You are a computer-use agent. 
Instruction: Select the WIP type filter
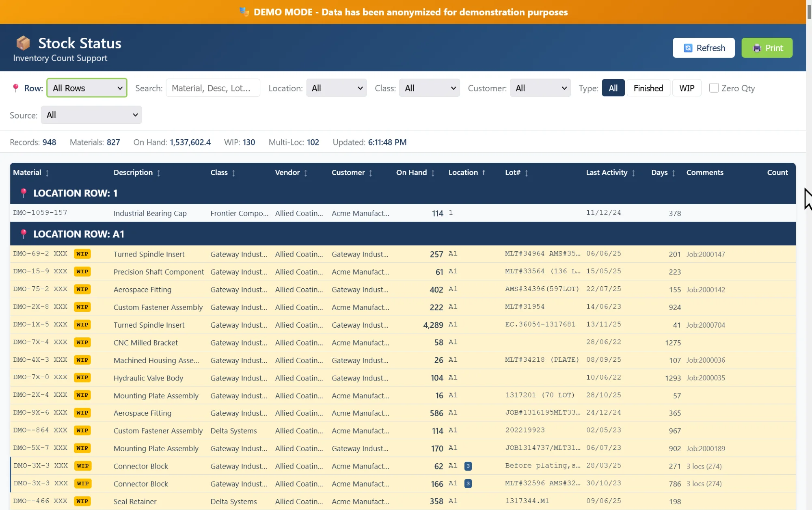click(x=687, y=88)
